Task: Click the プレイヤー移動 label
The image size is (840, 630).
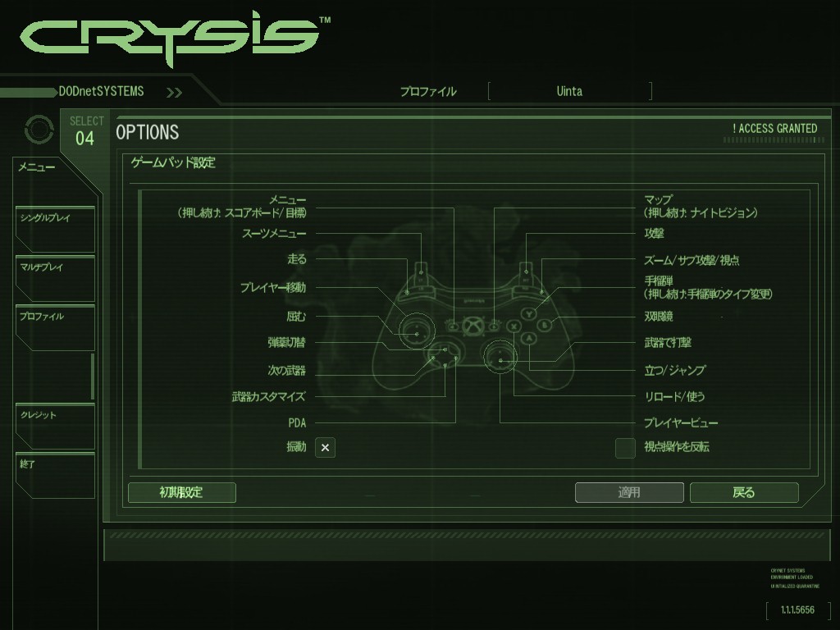Action: [x=272, y=288]
